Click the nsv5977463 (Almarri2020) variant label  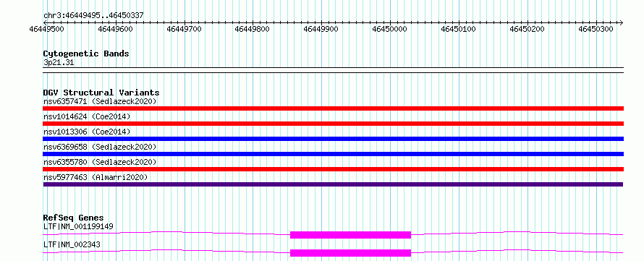pos(96,177)
